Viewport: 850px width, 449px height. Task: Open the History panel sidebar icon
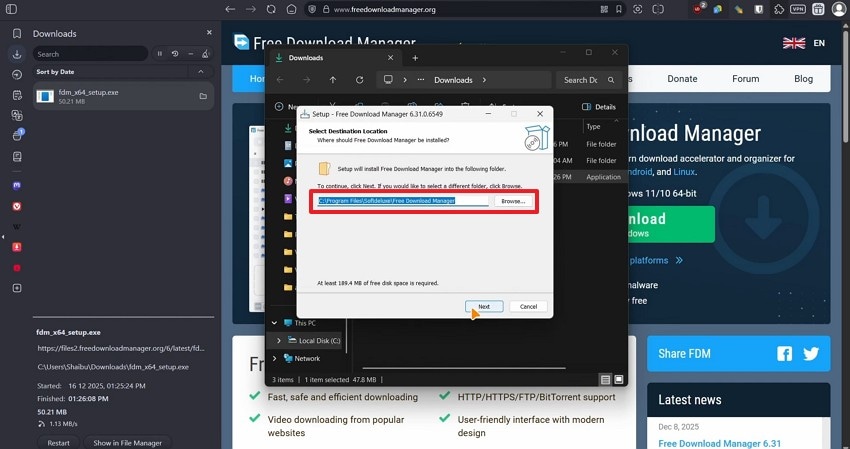pyautogui.click(x=17, y=75)
